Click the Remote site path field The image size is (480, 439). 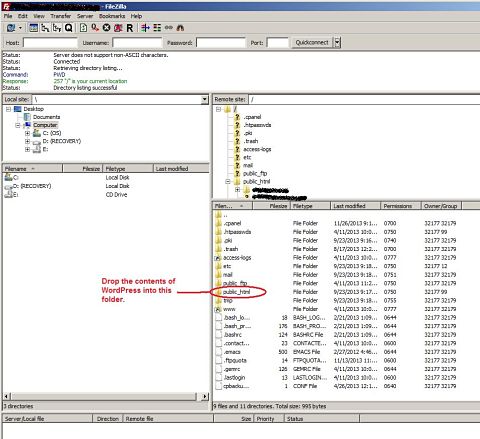click(364, 99)
